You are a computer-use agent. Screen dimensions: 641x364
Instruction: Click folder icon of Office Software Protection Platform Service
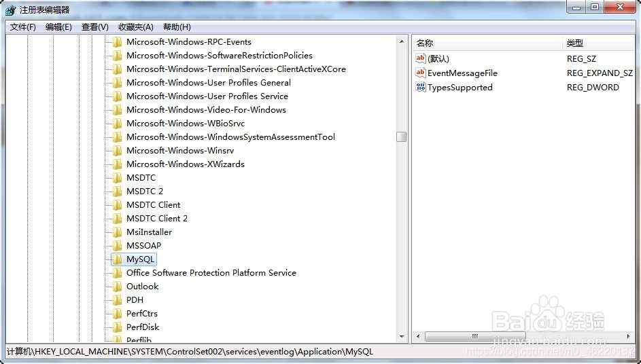(x=118, y=273)
